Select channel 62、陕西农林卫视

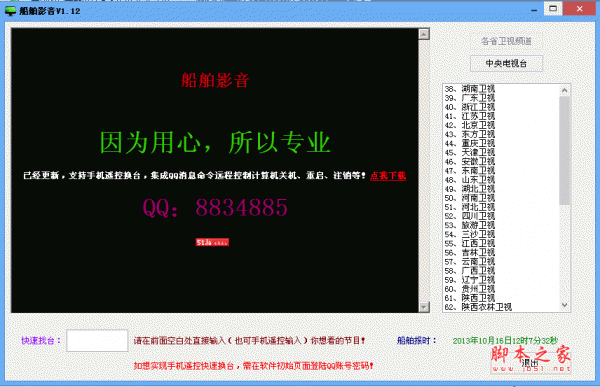478,307
